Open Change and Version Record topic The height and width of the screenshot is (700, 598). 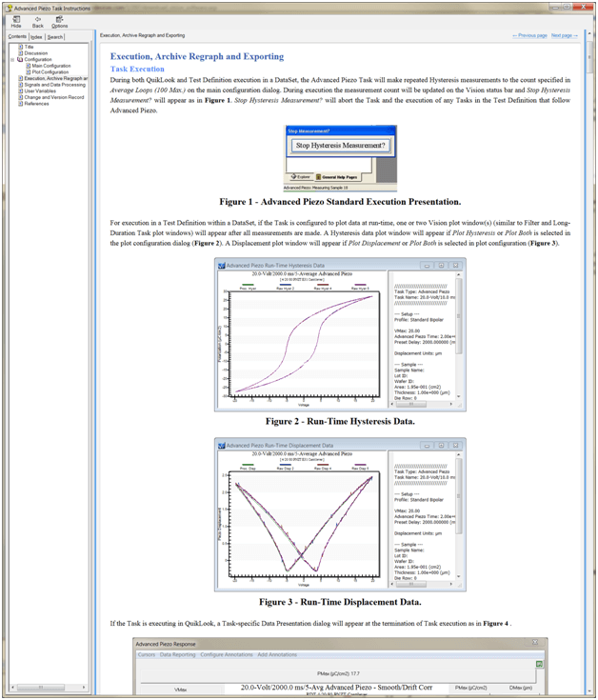click(54, 97)
